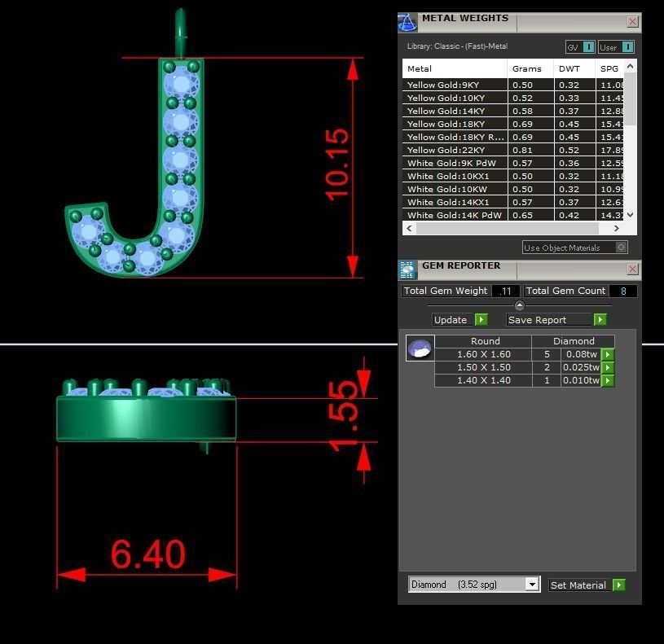Click the round gem thumbnail

[x=420, y=348]
